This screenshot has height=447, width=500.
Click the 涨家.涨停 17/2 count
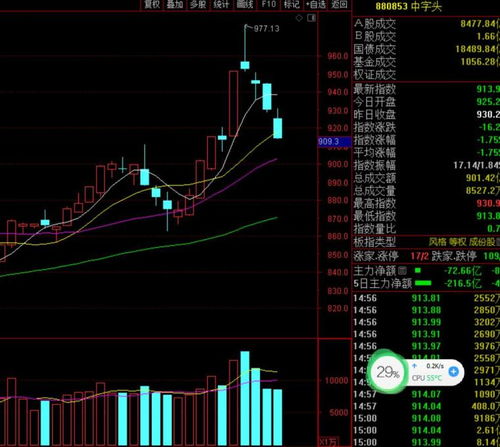[420, 256]
